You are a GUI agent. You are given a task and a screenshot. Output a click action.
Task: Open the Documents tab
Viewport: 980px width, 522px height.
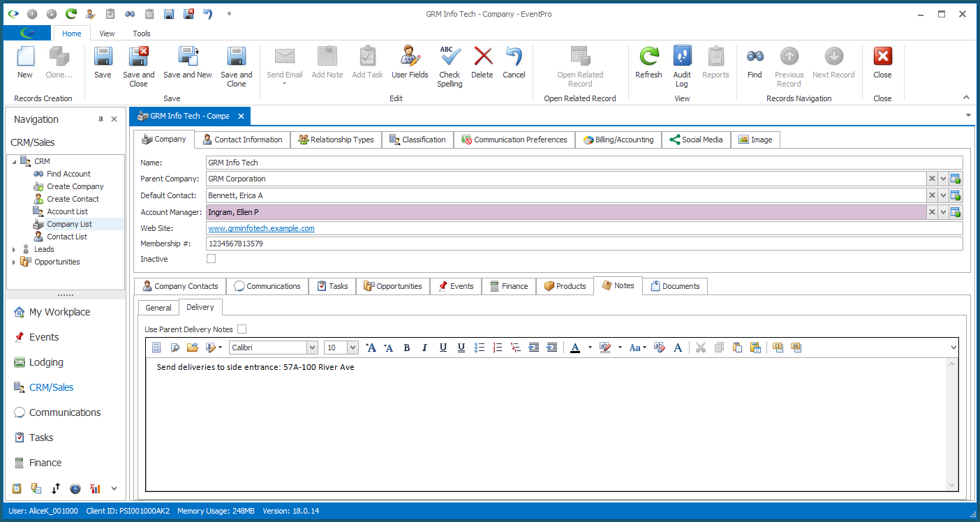[675, 286]
